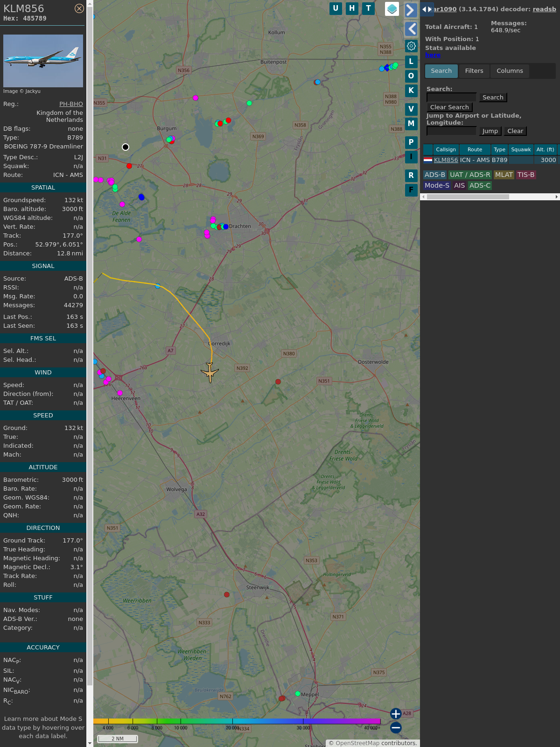Open the map layer switcher icon
This screenshot has width=560, height=747.
[x=392, y=9]
